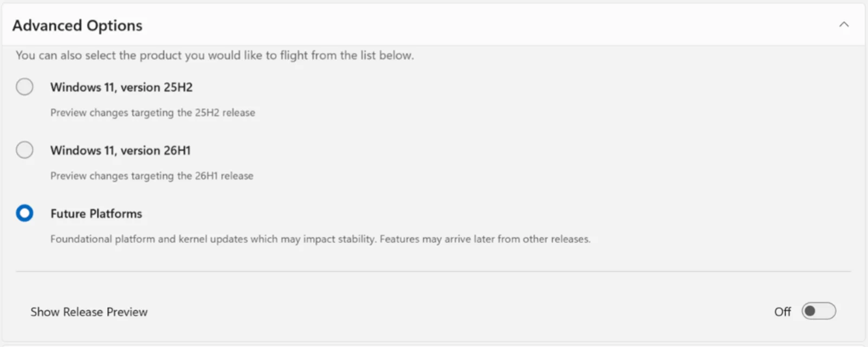Select the Windows 11 version 26H1 radio button

pos(24,150)
